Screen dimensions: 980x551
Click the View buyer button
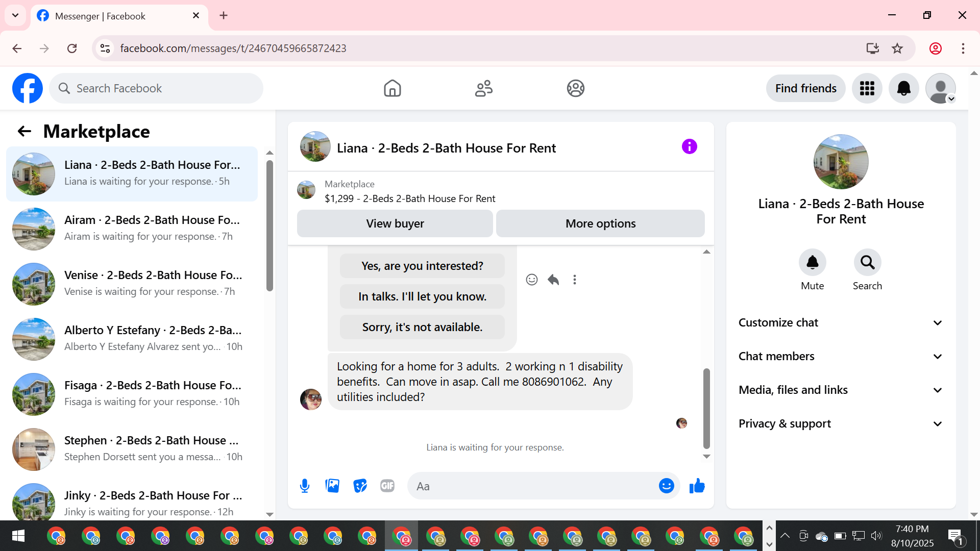coord(395,223)
